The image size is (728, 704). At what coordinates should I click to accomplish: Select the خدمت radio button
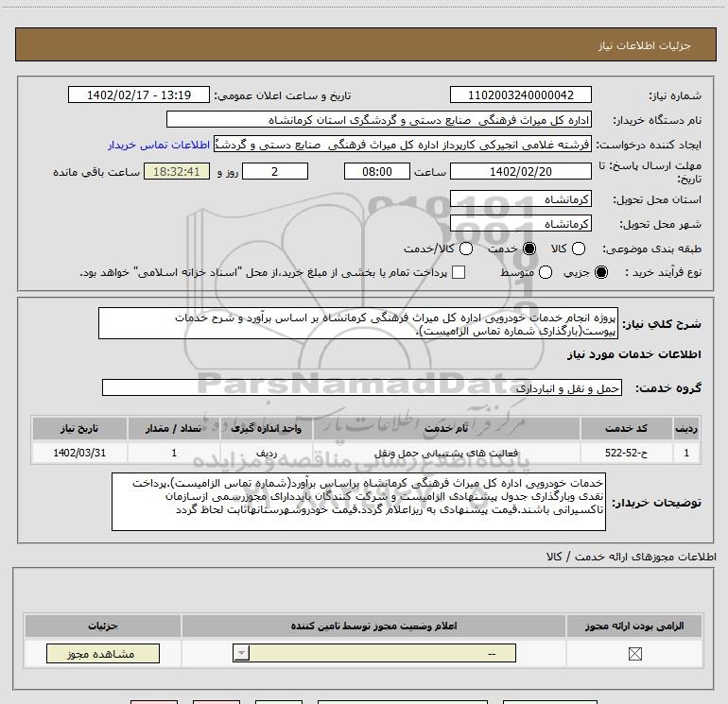529,249
